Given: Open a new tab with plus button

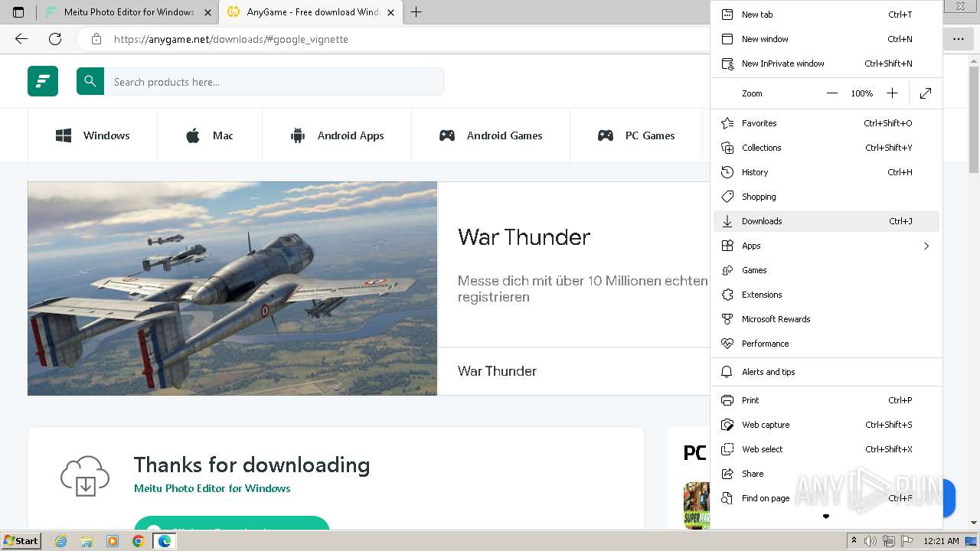Looking at the screenshot, I should [416, 12].
